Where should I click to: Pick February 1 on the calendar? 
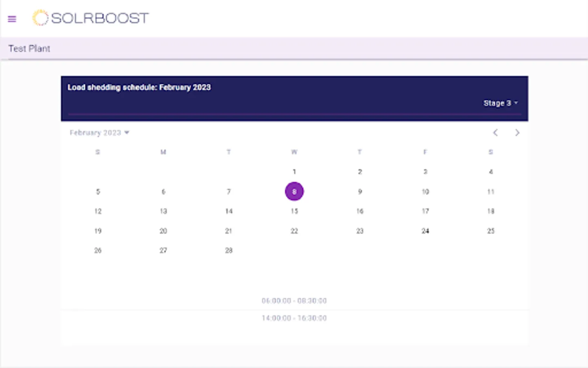(294, 172)
